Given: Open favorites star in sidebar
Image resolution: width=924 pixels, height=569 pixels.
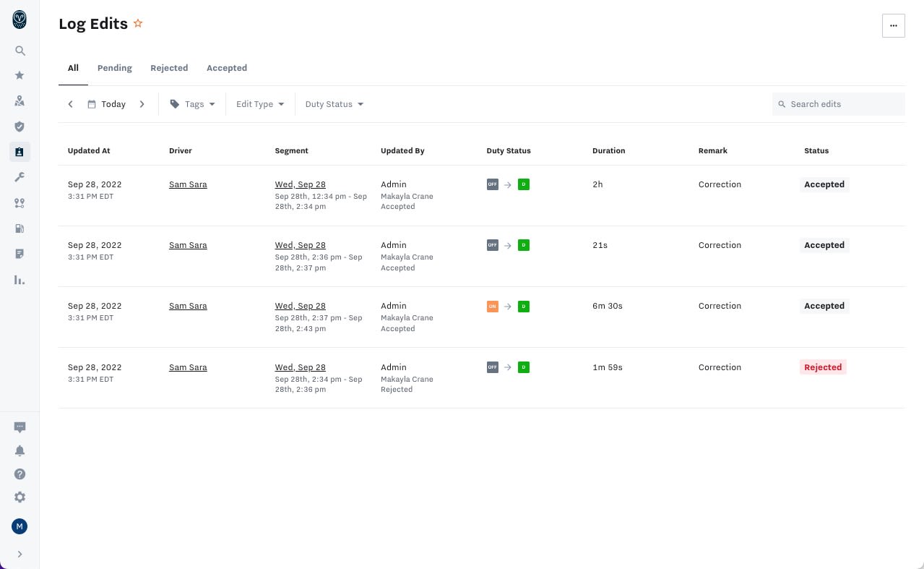Looking at the screenshot, I should (x=20, y=75).
